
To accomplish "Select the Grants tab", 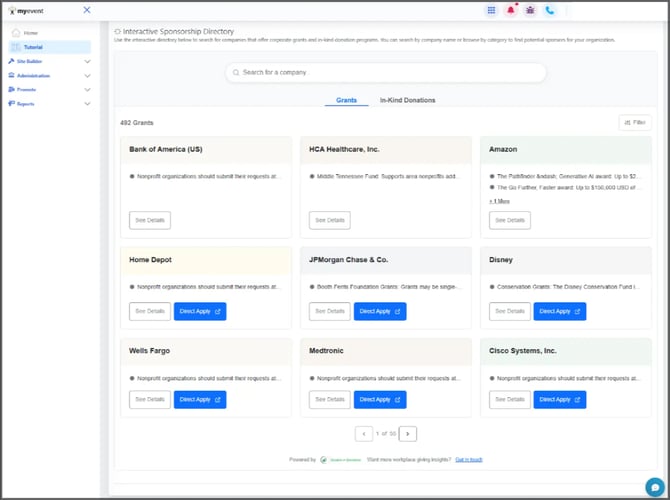I will tap(346, 100).
